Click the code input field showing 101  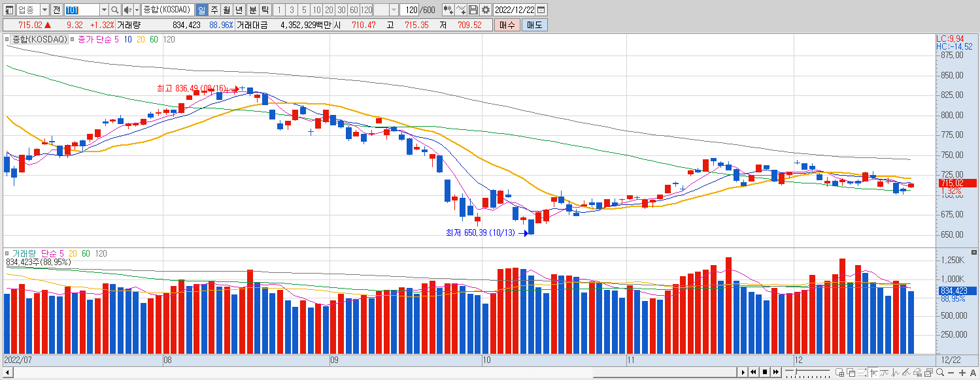coord(82,10)
